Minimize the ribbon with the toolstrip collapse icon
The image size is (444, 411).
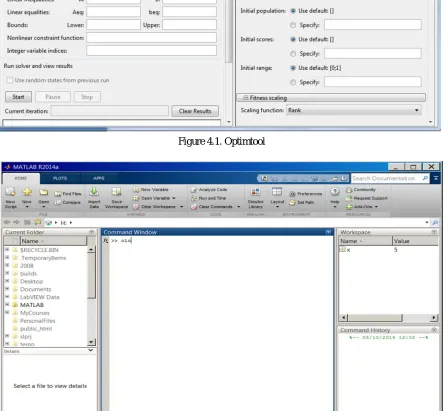click(x=436, y=178)
